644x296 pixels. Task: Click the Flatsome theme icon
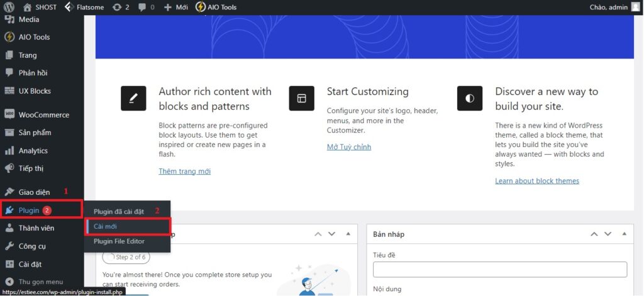coord(69,7)
